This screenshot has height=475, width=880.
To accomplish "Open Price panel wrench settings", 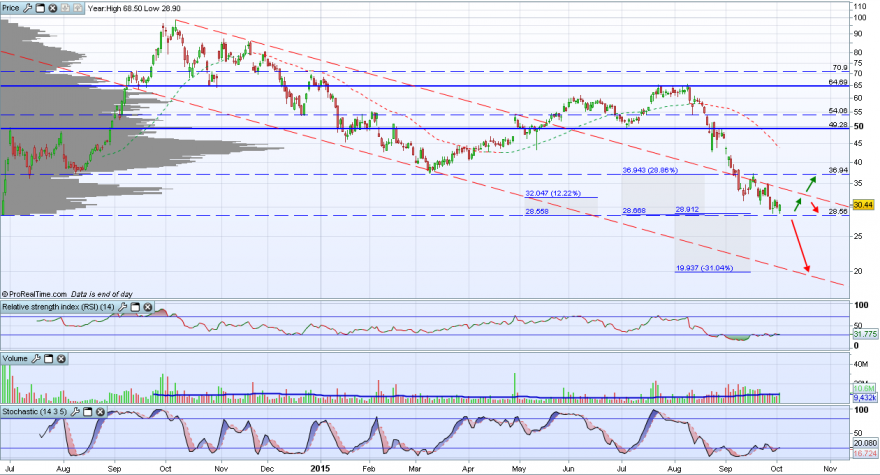I will click(x=28, y=8).
